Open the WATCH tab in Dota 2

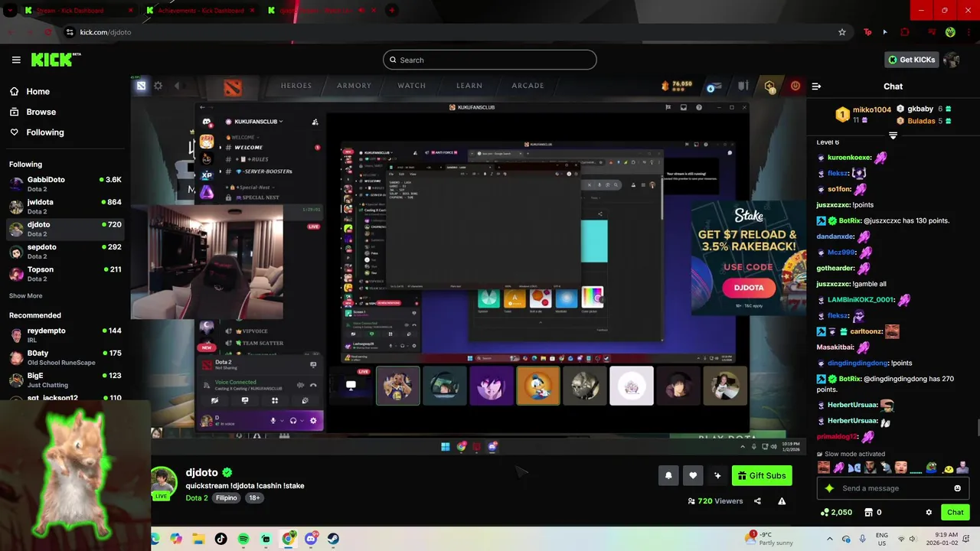[411, 86]
